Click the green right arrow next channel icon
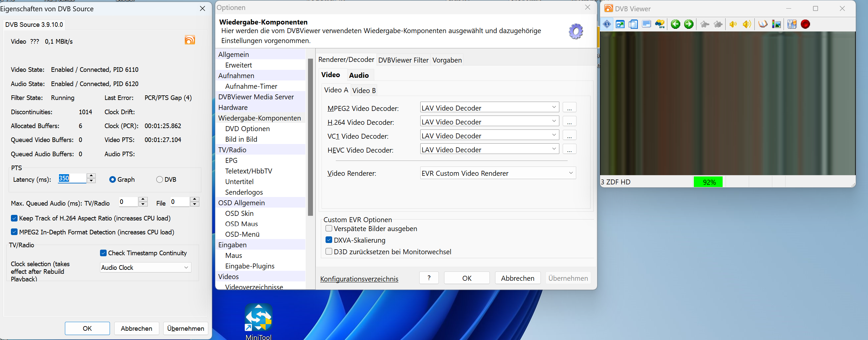The image size is (868, 340). (689, 24)
